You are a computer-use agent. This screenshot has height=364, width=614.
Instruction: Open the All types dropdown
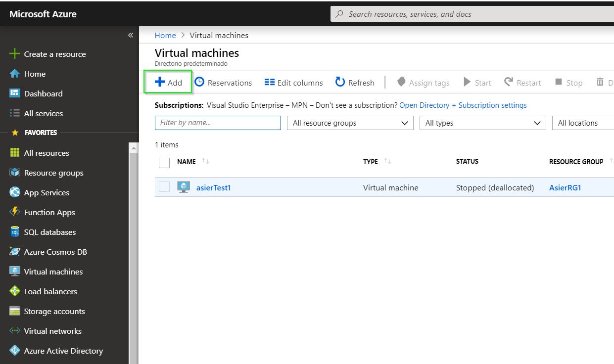(482, 123)
